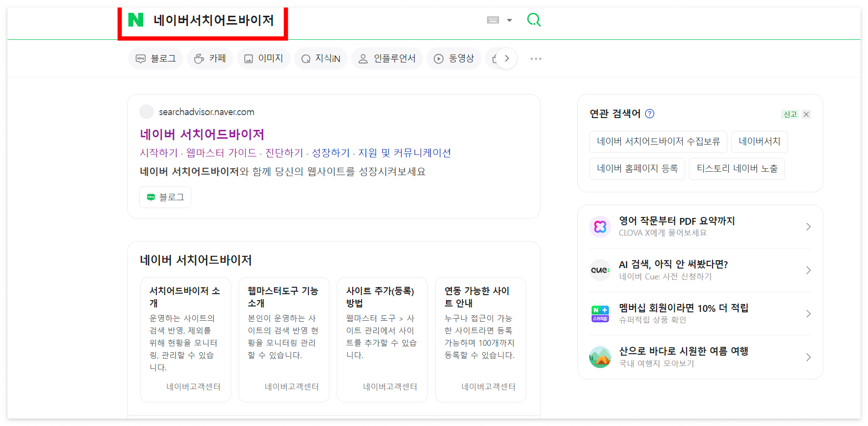Click 네이버고객센터 under 웹마스터도구 기능 소개 card

pos(292,387)
